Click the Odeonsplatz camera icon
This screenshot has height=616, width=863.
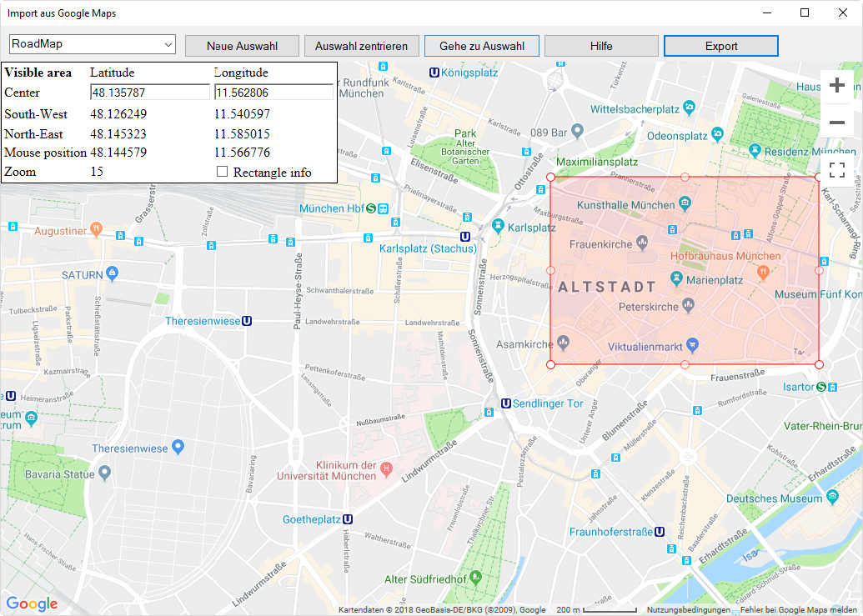pyautogui.click(x=717, y=133)
